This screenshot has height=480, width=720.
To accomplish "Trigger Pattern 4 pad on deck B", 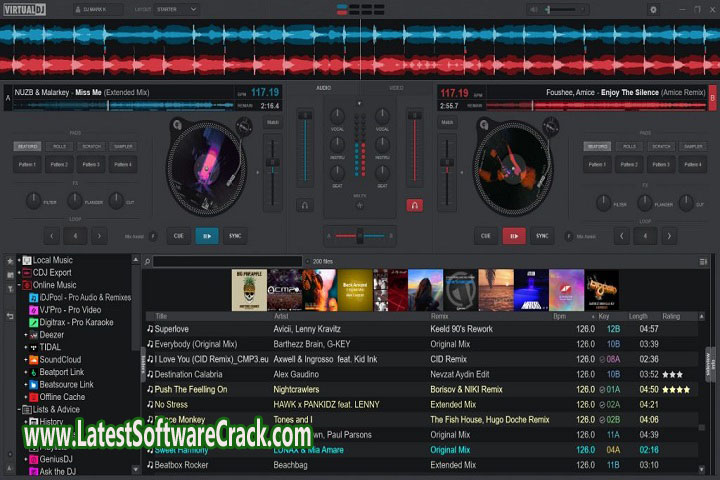I will coord(693,164).
